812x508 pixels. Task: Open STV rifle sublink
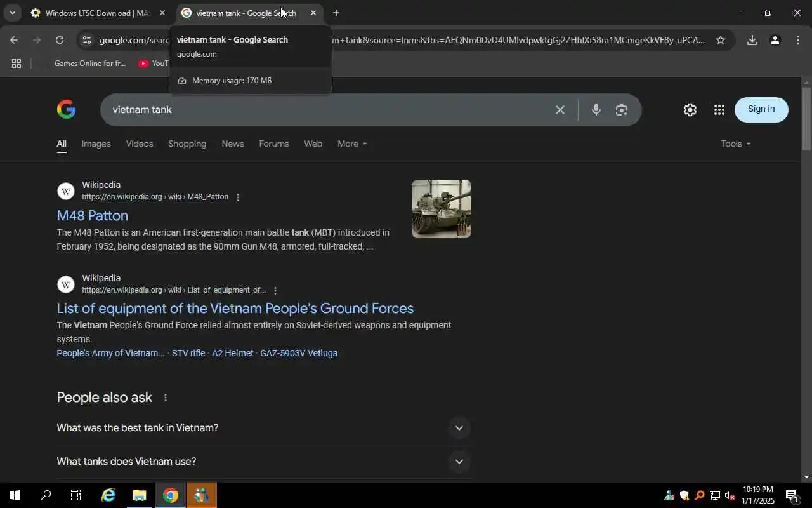click(188, 353)
